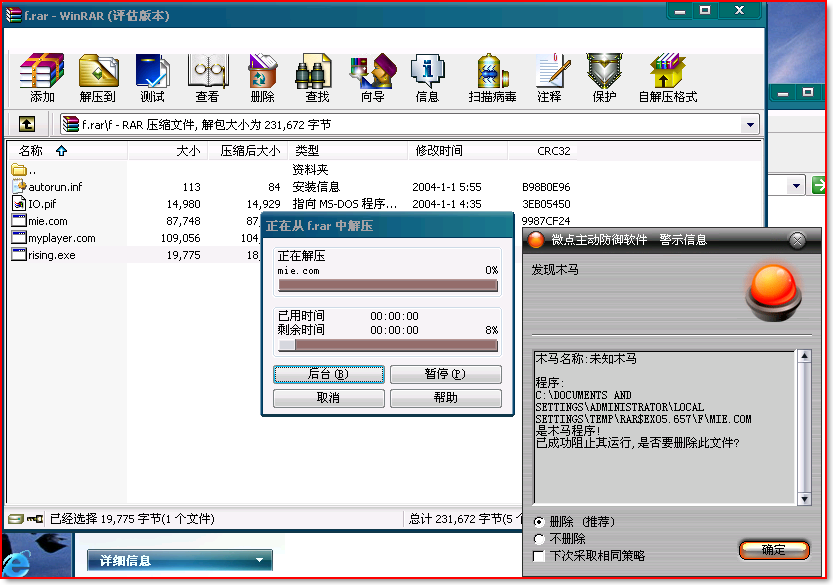
Task: Click the total extraction progress bar
Action: pyautogui.click(x=388, y=346)
